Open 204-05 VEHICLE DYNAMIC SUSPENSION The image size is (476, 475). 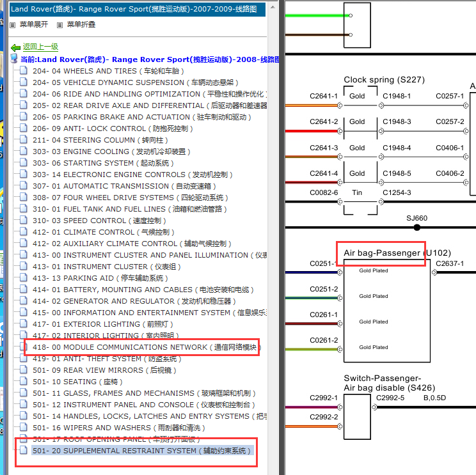click(x=136, y=82)
